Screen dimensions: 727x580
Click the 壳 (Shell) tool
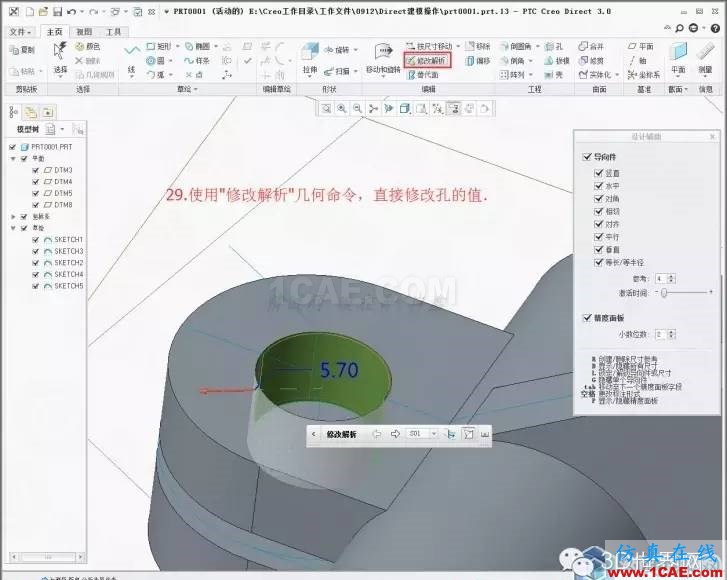[x=554, y=75]
